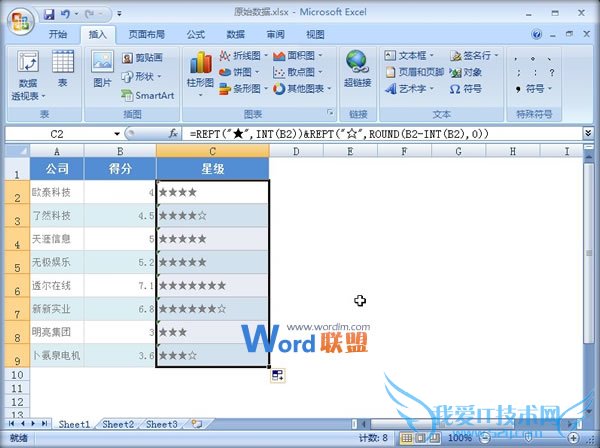The width and height of the screenshot is (600, 448).
Task: Open the chart group dialog launcher
Action: [330, 112]
